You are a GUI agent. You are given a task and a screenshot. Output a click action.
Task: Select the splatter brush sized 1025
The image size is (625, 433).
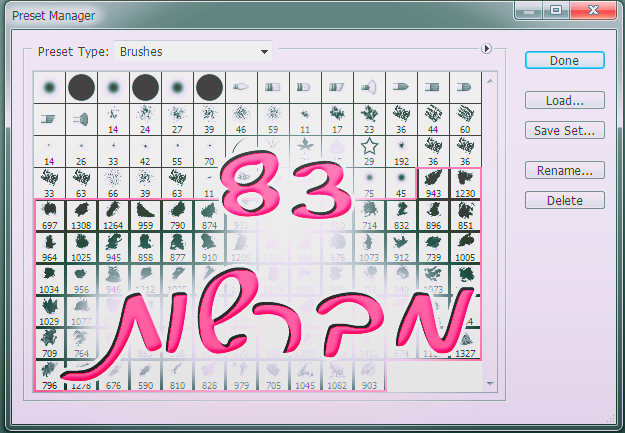[81, 248]
